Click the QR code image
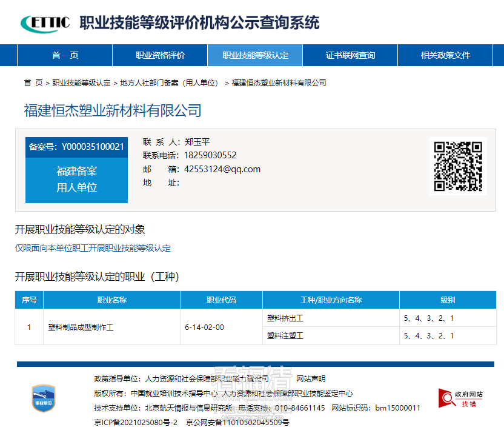 click(458, 166)
